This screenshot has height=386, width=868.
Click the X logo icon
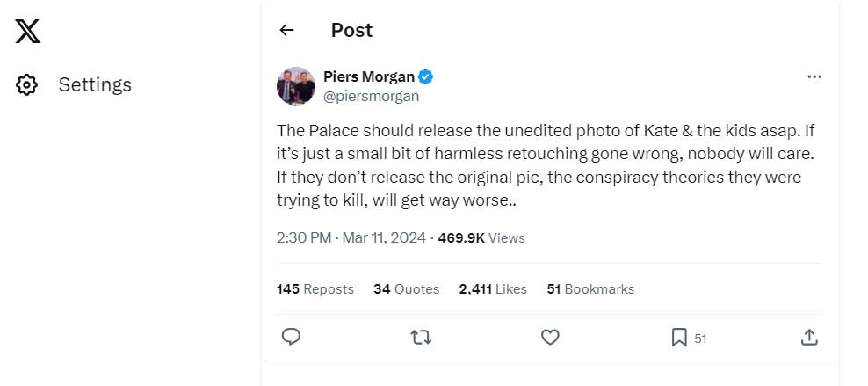pos(27,31)
